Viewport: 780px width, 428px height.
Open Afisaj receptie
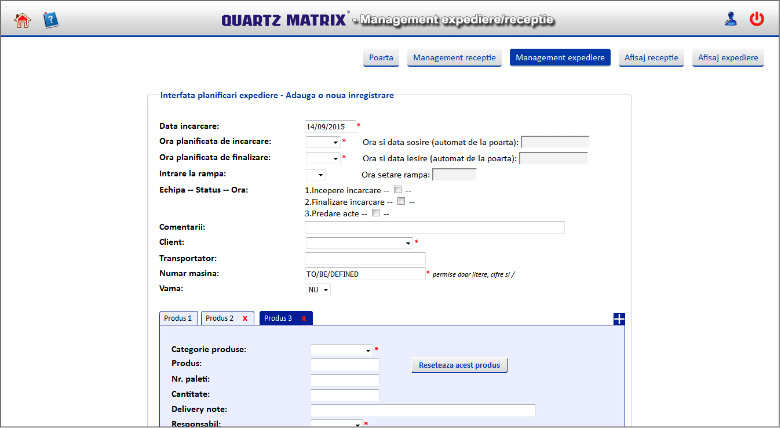click(x=651, y=58)
